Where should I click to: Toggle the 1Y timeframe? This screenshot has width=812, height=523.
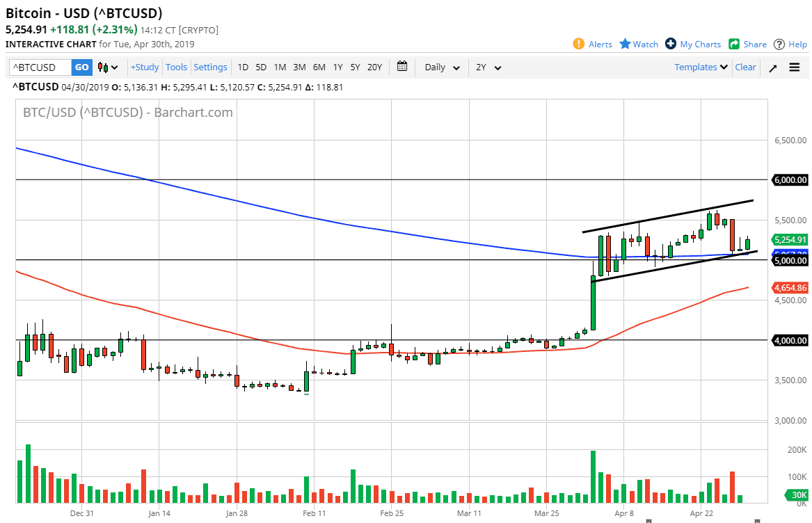point(337,67)
